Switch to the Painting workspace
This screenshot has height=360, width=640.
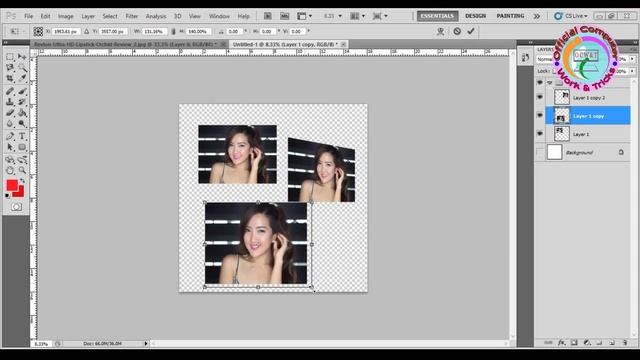click(x=510, y=16)
